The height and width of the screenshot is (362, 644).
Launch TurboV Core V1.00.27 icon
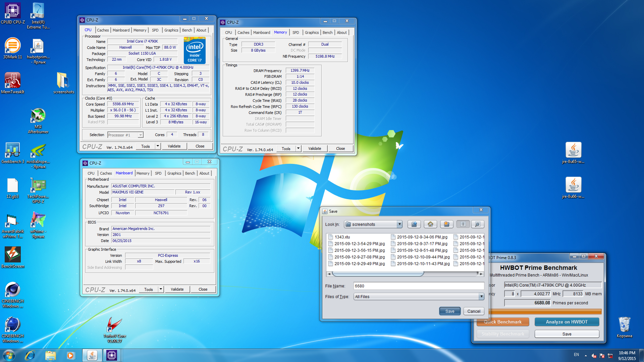tap(114, 330)
